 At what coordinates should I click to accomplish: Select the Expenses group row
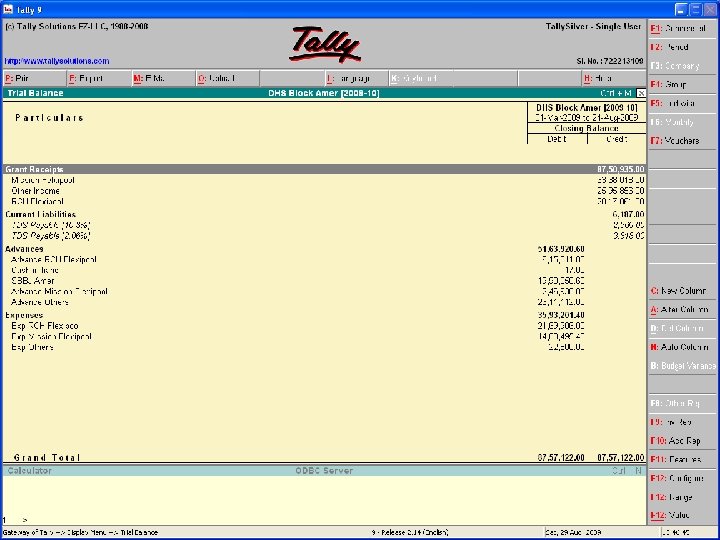pos(324,315)
